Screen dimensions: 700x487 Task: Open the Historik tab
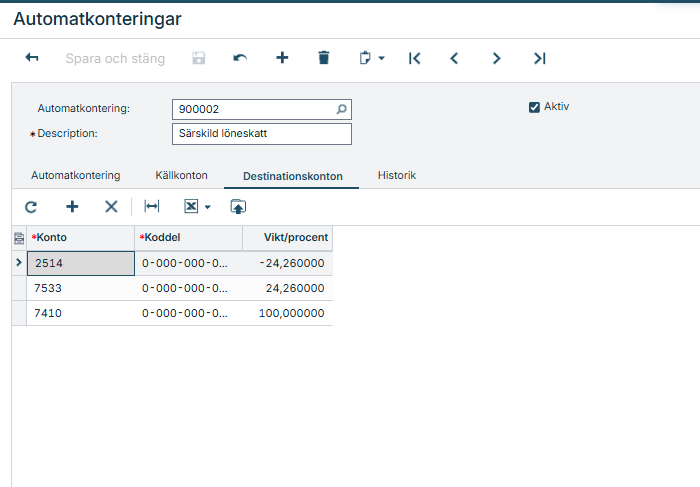[396, 175]
